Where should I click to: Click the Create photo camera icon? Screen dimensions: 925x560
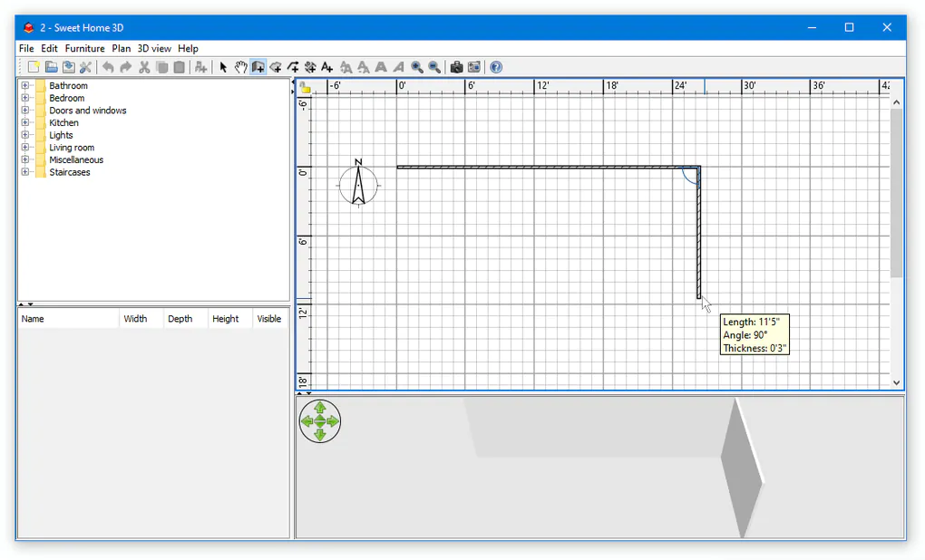[456, 67]
